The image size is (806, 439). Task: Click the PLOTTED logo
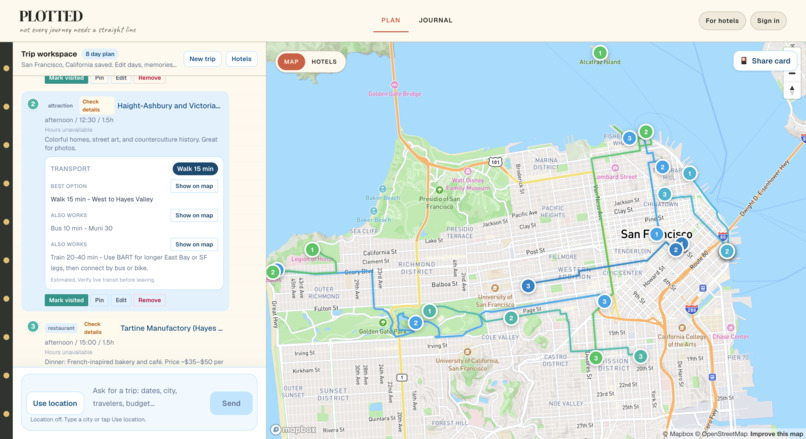(51, 16)
